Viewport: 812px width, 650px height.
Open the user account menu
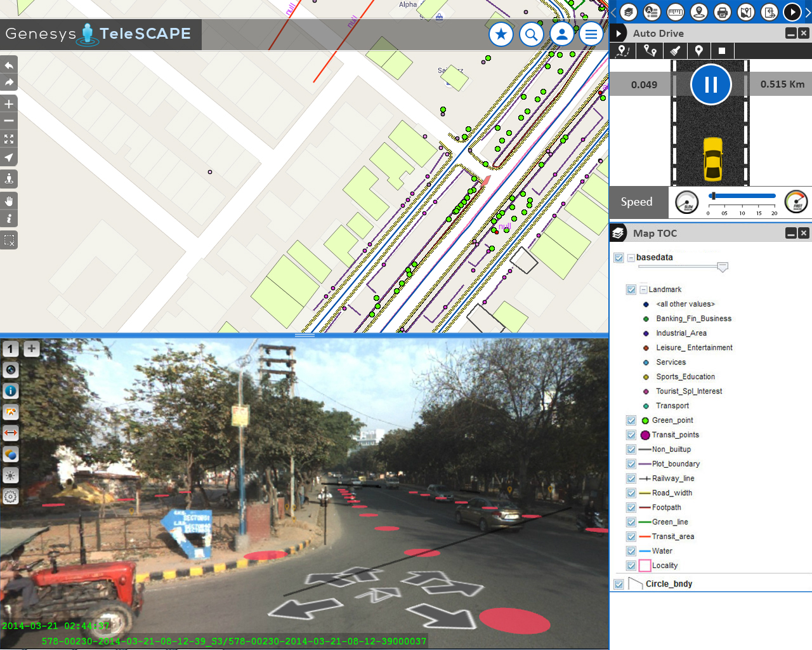pos(561,34)
